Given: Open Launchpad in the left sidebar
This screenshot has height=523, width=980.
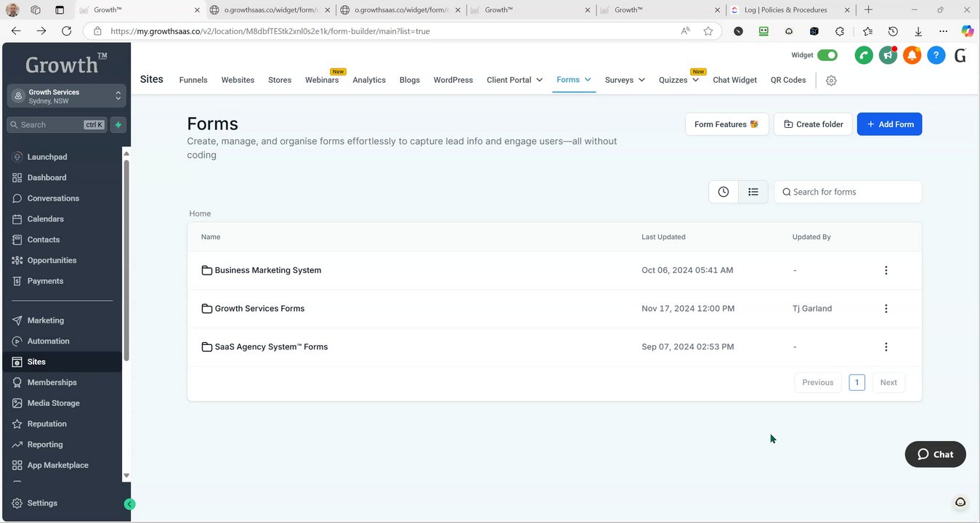Looking at the screenshot, I should coord(47,157).
